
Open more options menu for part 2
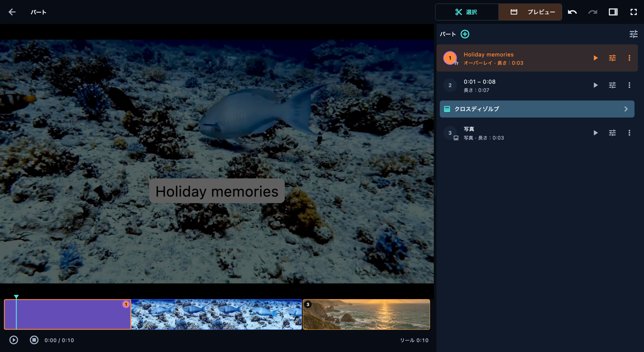[630, 85]
